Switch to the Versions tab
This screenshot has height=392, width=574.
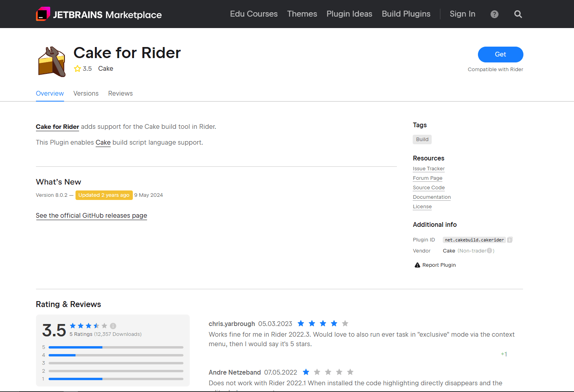86,93
